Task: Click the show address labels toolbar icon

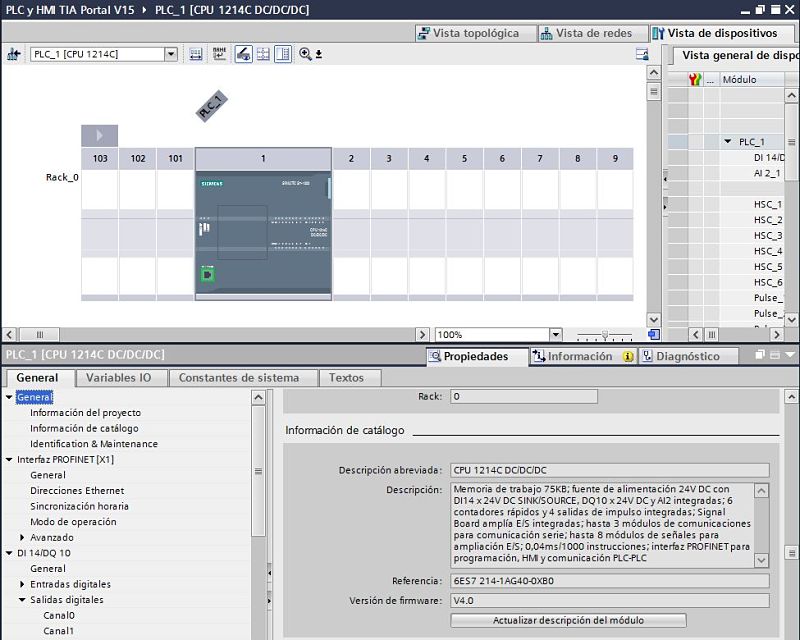Action: click(x=196, y=54)
